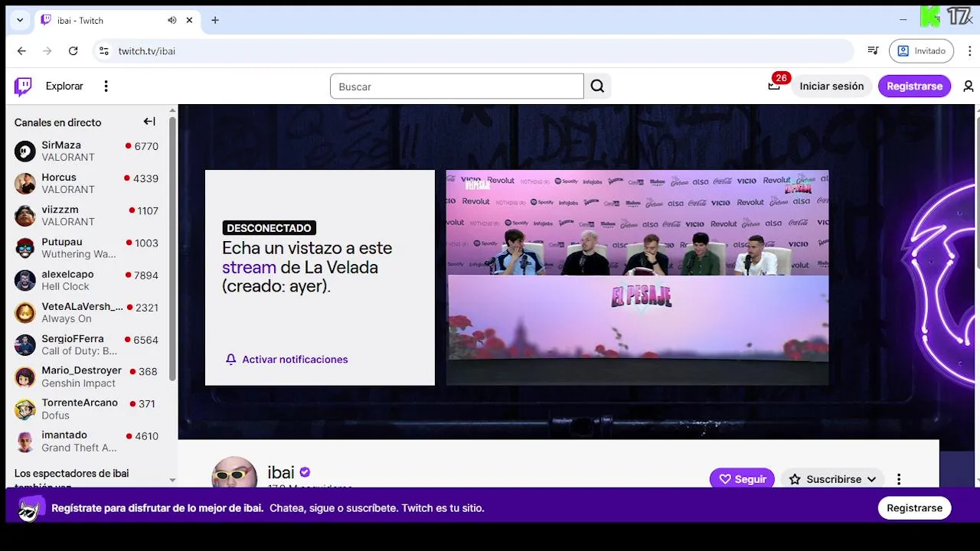The image size is (980, 551).
Task: Expand the Suscribirse dropdown
Action: (x=871, y=479)
